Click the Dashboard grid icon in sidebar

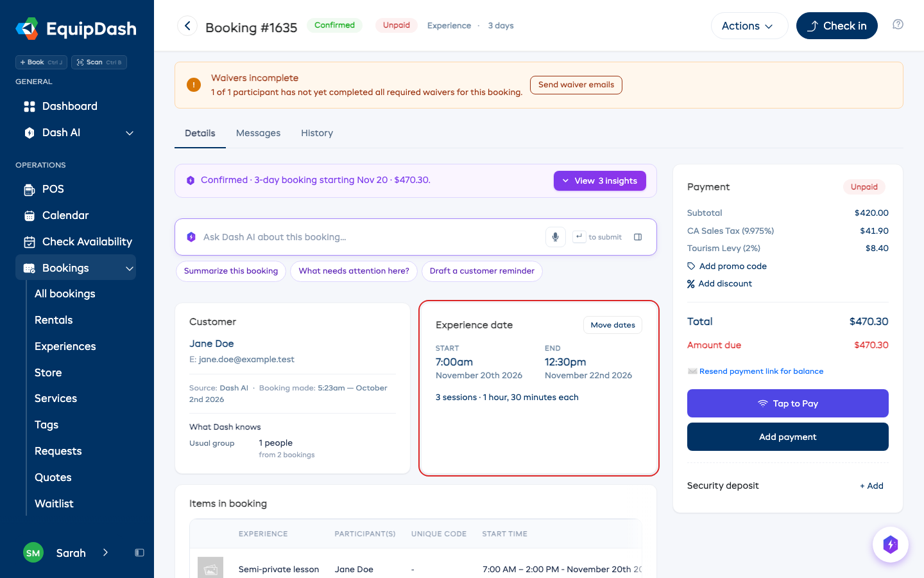tap(30, 107)
